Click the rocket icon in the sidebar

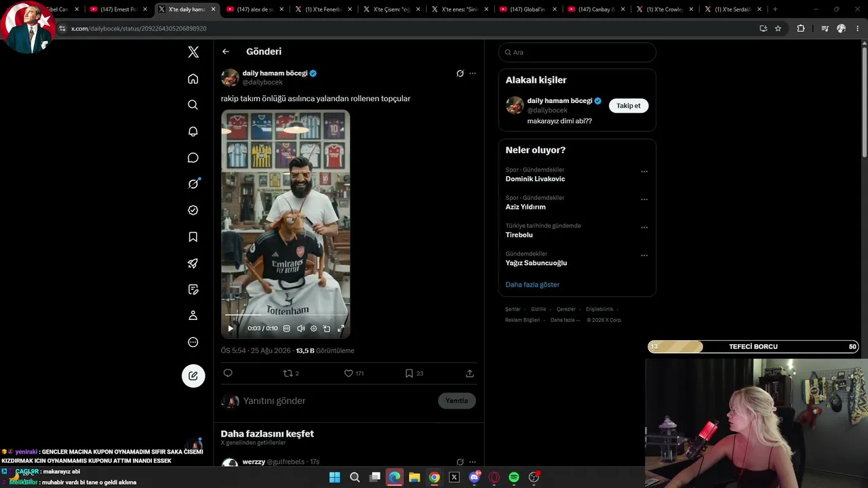tap(193, 263)
